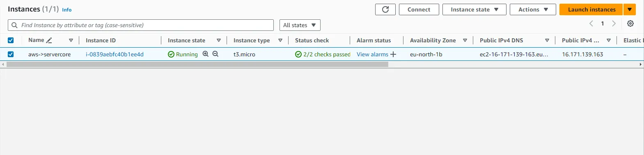Viewport: 644px width, 155px height.
Task: Focus the Find Instance search field
Action: 141,25
